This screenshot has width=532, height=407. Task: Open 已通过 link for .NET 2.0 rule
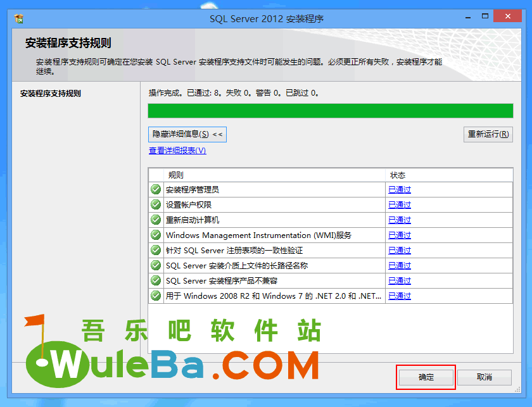coord(400,296)
